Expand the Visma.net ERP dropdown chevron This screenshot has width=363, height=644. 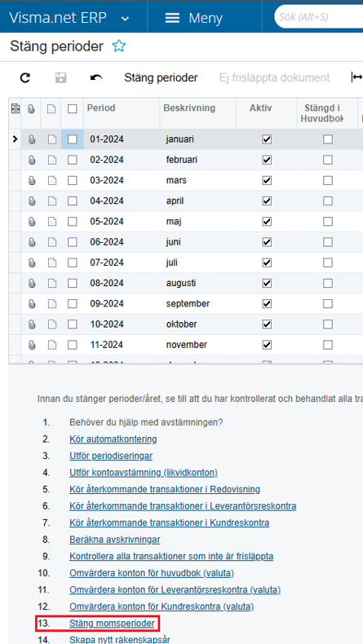coord(126,19)
